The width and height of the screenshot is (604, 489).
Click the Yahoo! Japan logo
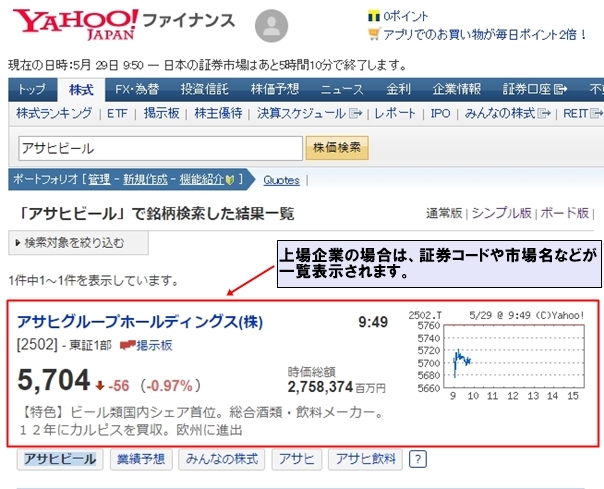(76, 24)
